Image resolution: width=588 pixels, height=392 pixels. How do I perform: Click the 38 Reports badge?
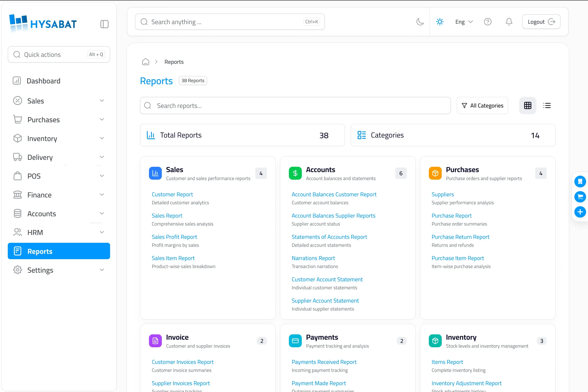[x=193, y=81]
